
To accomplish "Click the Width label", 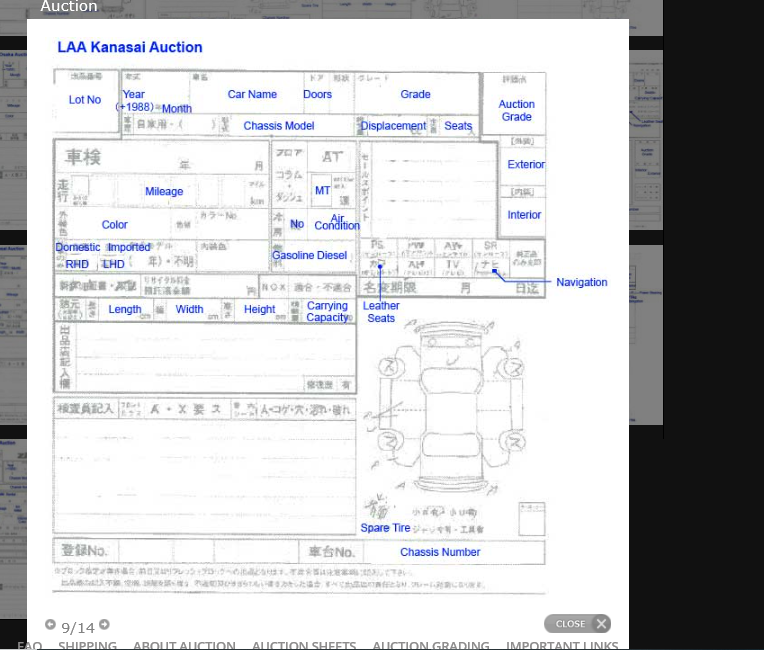I will [189, 309].
